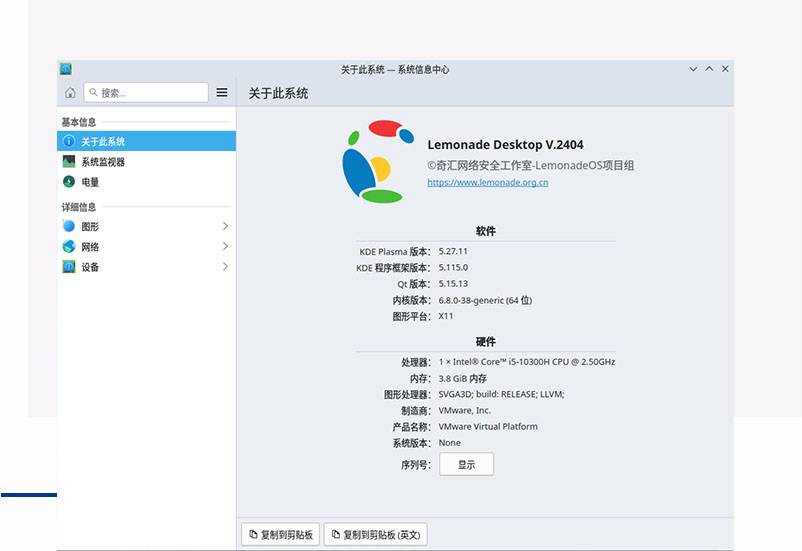Click the 图形 globe icon
The width and height of the screenshot is (802, 551).
tap(69, 226)
